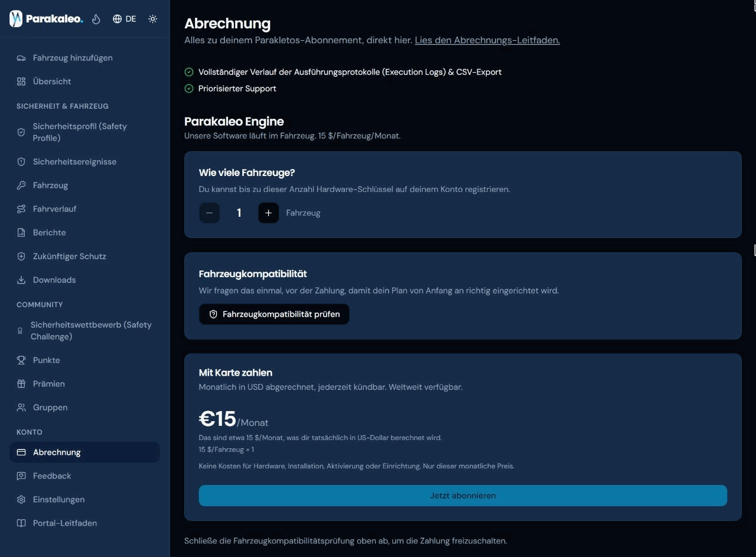
Task: Click the Parakaleo Engine heading
Action: click(x=234, y=122)
